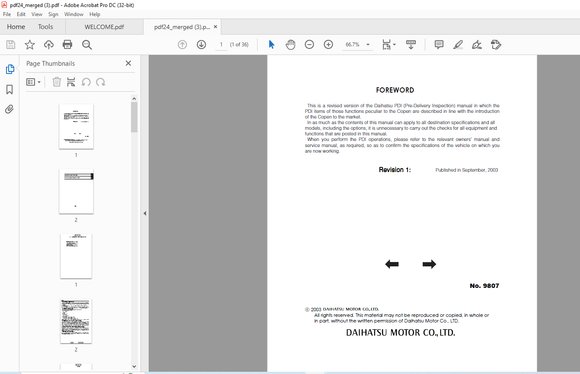Open the Page Thumbnails sidebar icon

(x=10, y=69)
